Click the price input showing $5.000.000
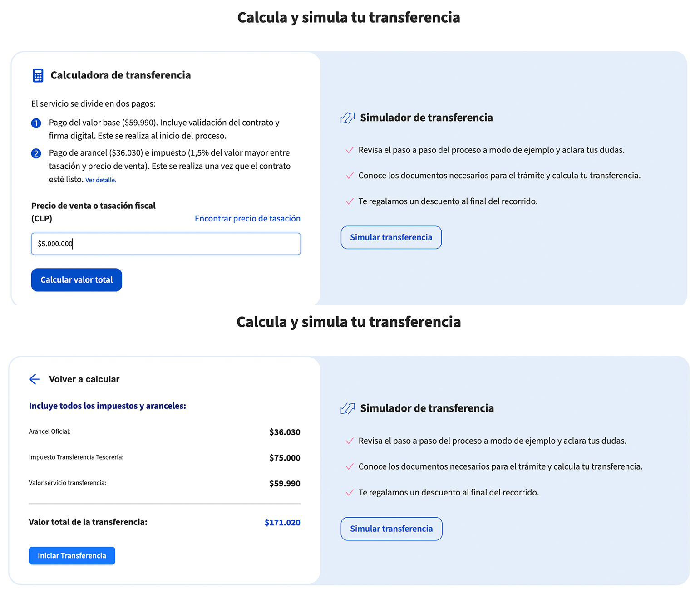 click(165, 244)
